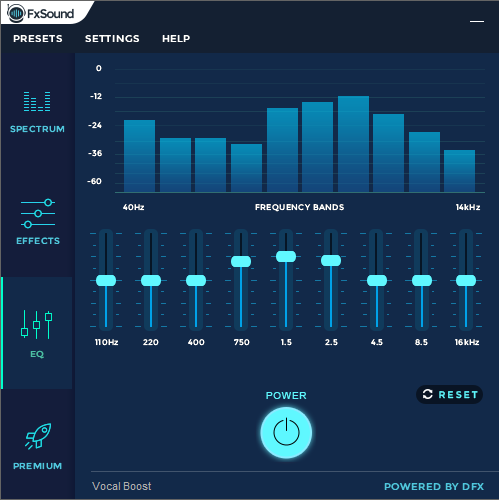Viewport: 499px width, 500px height.
Task: Click the 750 band slider handle
Action: [x=241, y=261]
